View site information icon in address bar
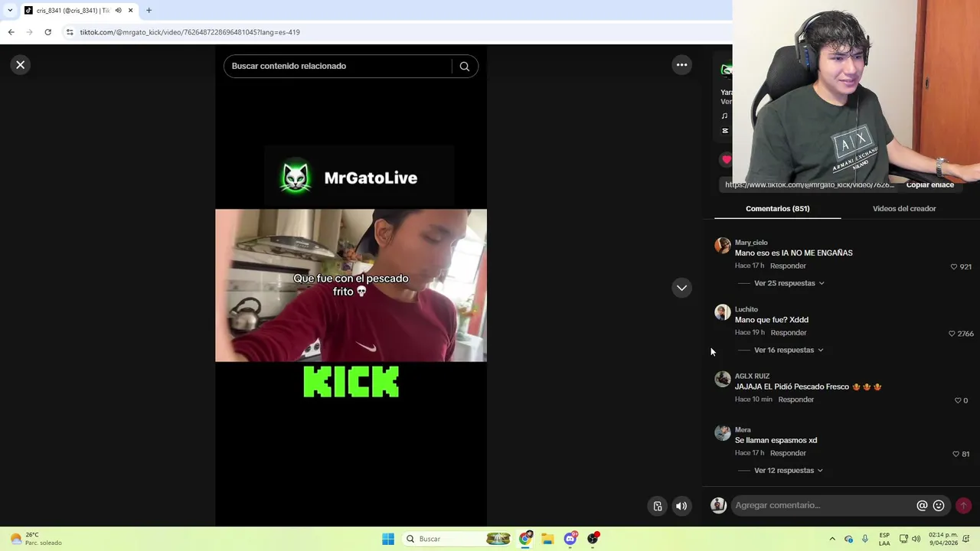This screenshot has width=980, height=551. [x=70, y=32]
